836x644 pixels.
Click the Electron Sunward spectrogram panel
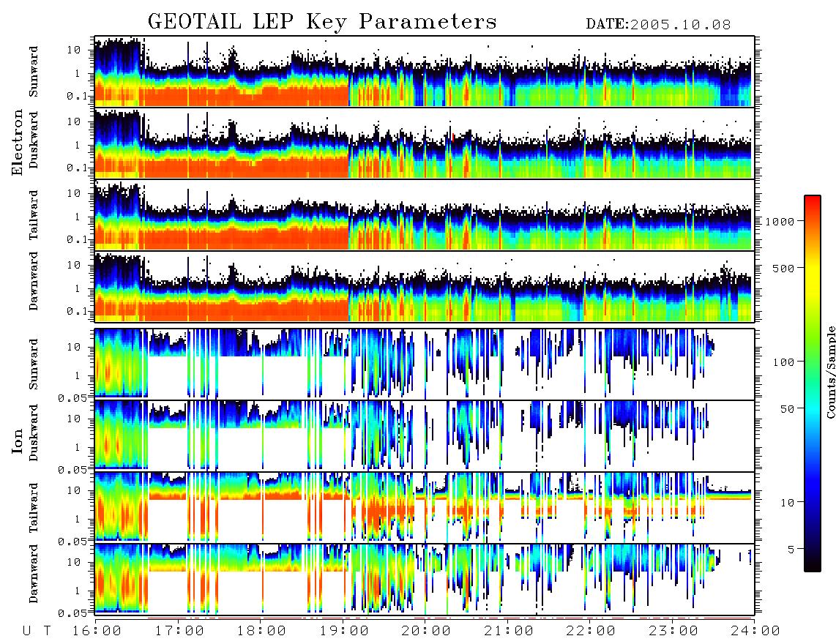[425, 72]
